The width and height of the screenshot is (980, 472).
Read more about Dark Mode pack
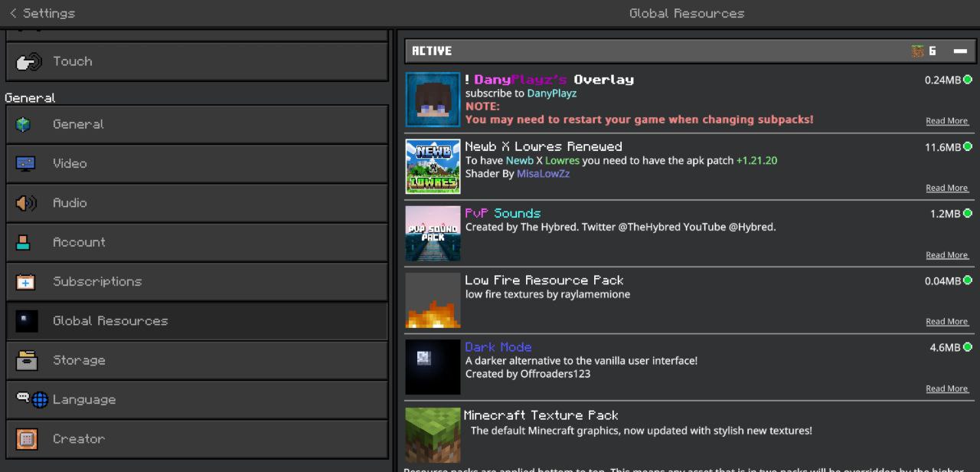(947, 388)
